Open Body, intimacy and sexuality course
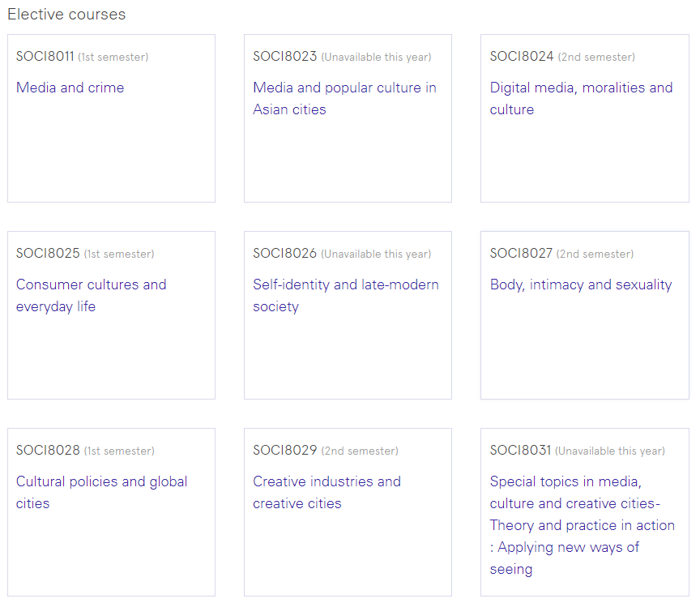 click(581, 285)
